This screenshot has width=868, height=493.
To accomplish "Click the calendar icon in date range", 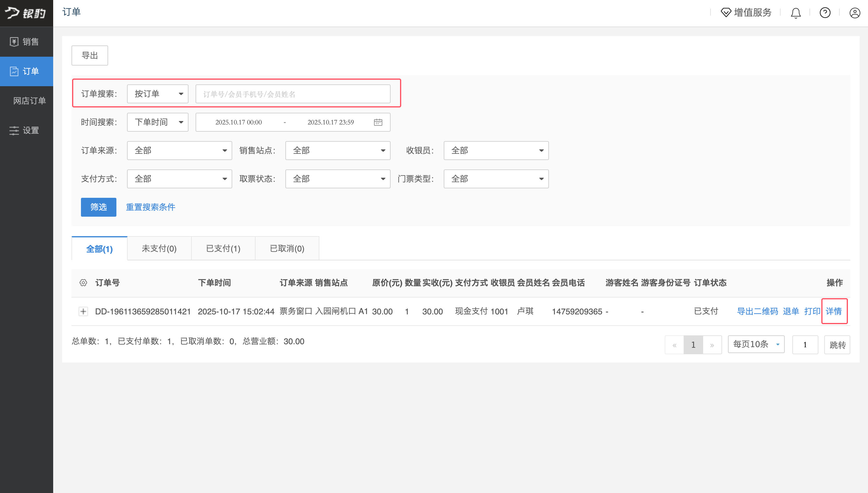I will [x=378, y=122].
